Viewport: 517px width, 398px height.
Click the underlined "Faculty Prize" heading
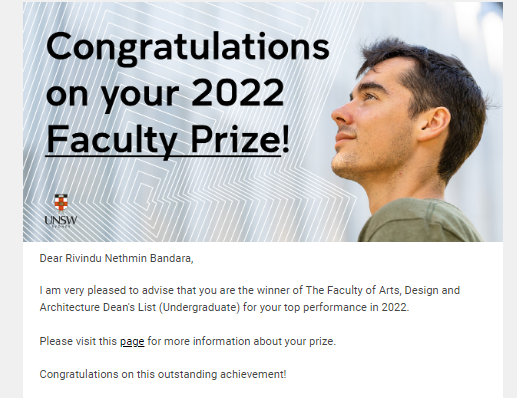tap(163, 139)
